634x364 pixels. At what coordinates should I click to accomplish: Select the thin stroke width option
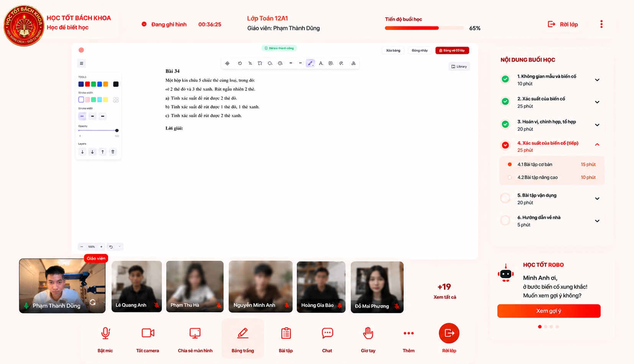click(x=82, y=116)
